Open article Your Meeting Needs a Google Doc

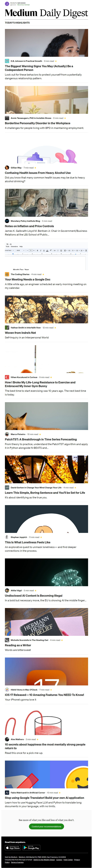coord(27,279)
